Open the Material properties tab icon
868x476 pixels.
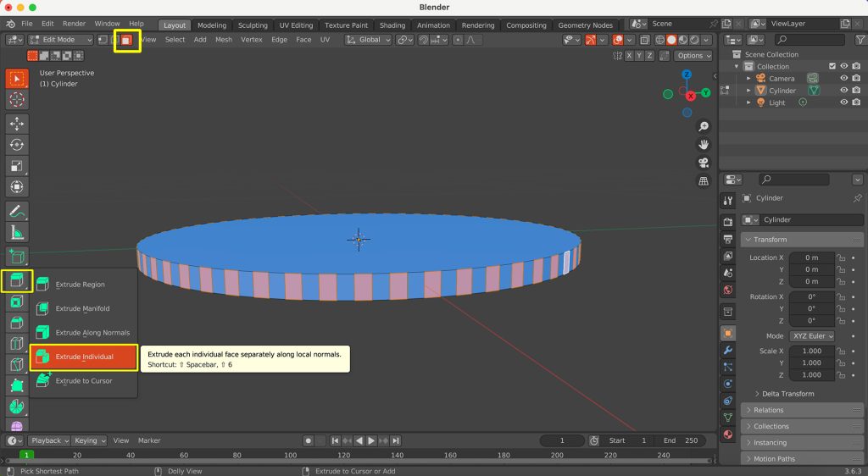[728, 434]
